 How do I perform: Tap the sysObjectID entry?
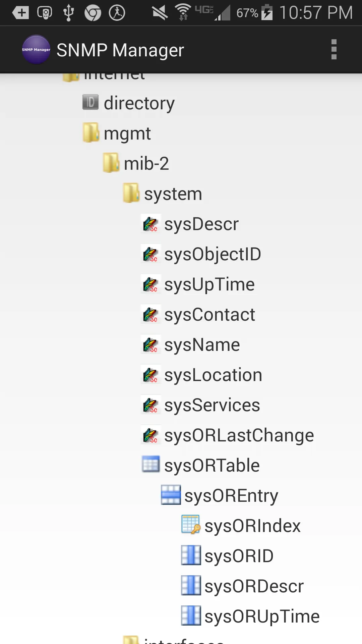pos(213,254)
